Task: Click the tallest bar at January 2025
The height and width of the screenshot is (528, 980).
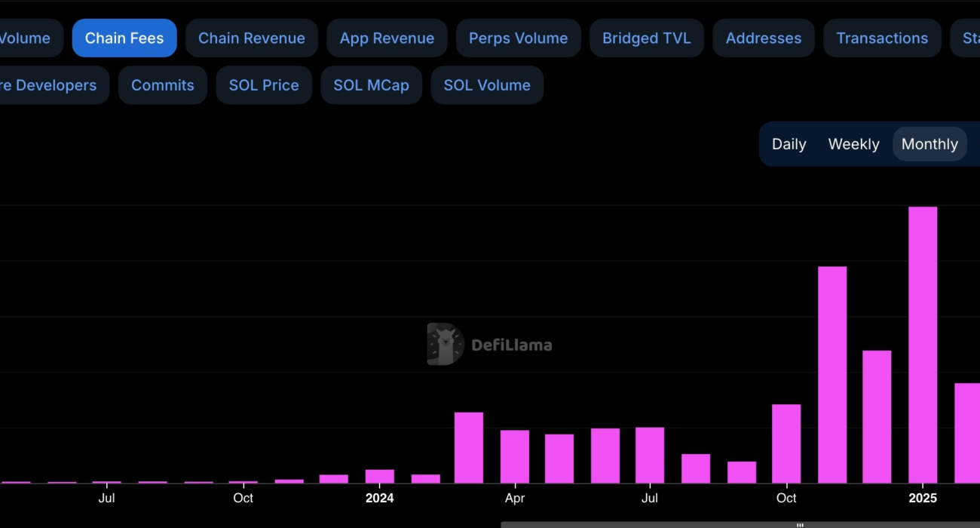Action: coord(923,345)
